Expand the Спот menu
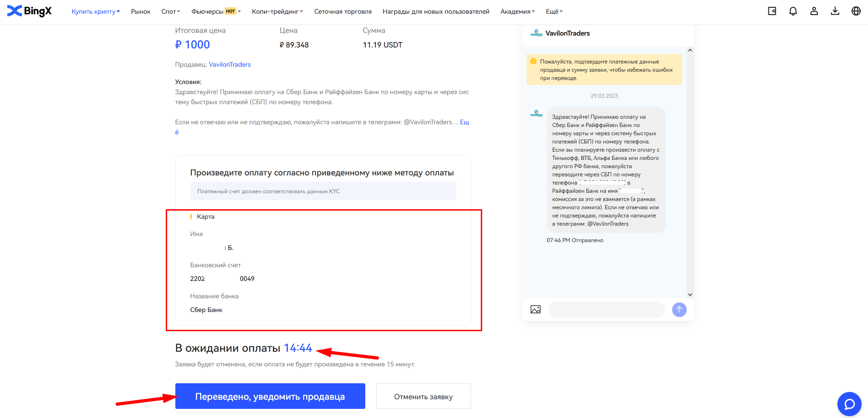This screenshot has height=418, width=868. pyautogui.click(x=171, y=11)
